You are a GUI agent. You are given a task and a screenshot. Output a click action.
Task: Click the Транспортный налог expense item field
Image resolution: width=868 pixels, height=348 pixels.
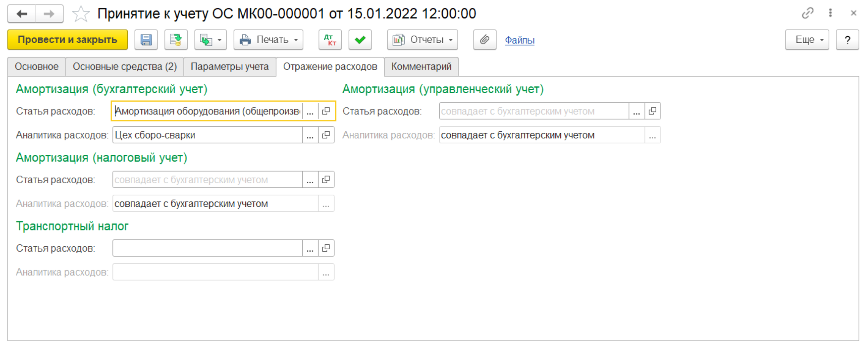(207, 248)
